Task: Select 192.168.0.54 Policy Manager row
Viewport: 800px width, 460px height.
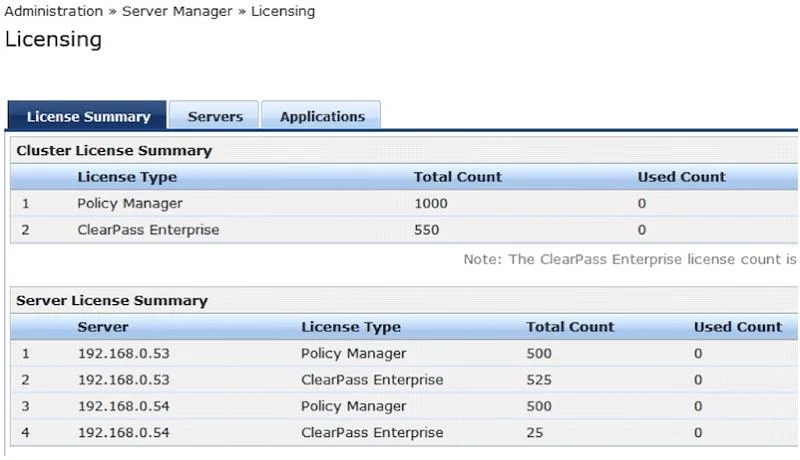Action: coord(404,406)
